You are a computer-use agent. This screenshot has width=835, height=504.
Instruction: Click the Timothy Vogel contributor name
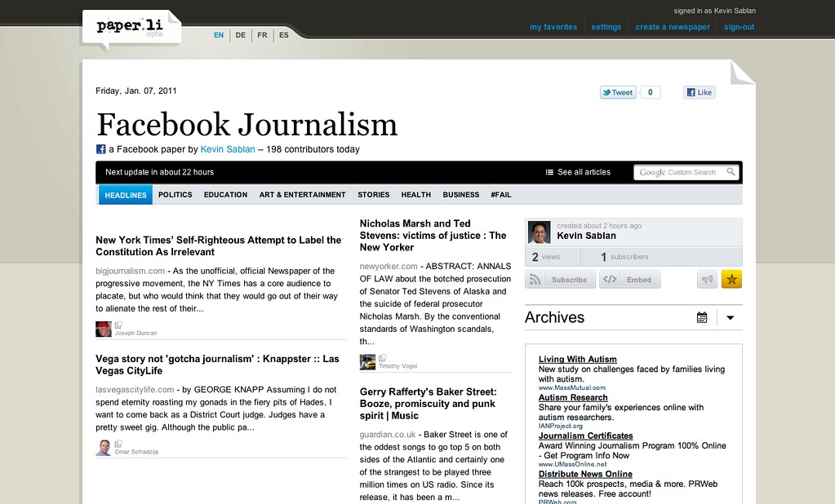tap(398, 366)
